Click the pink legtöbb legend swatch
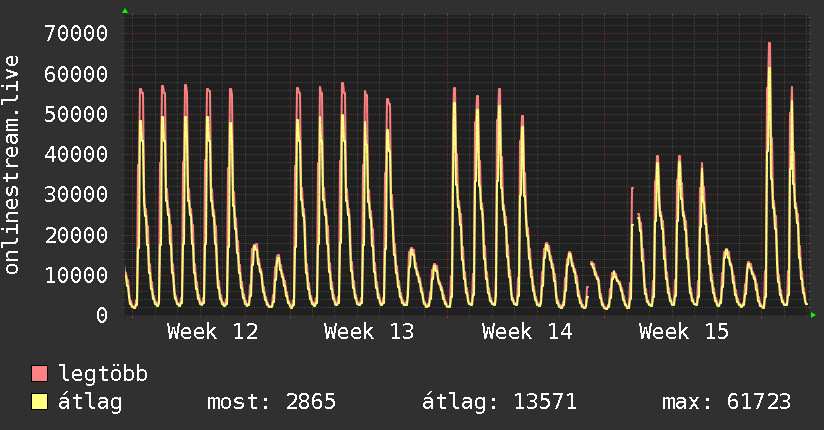The image size is (824, 430). tap(39, 373)
